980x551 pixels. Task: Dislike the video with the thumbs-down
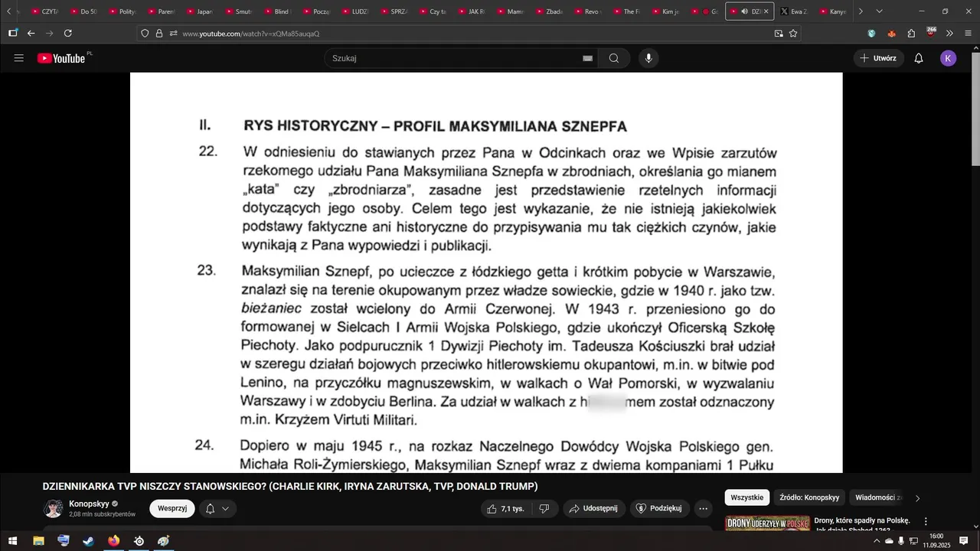[x=544, y=509]
